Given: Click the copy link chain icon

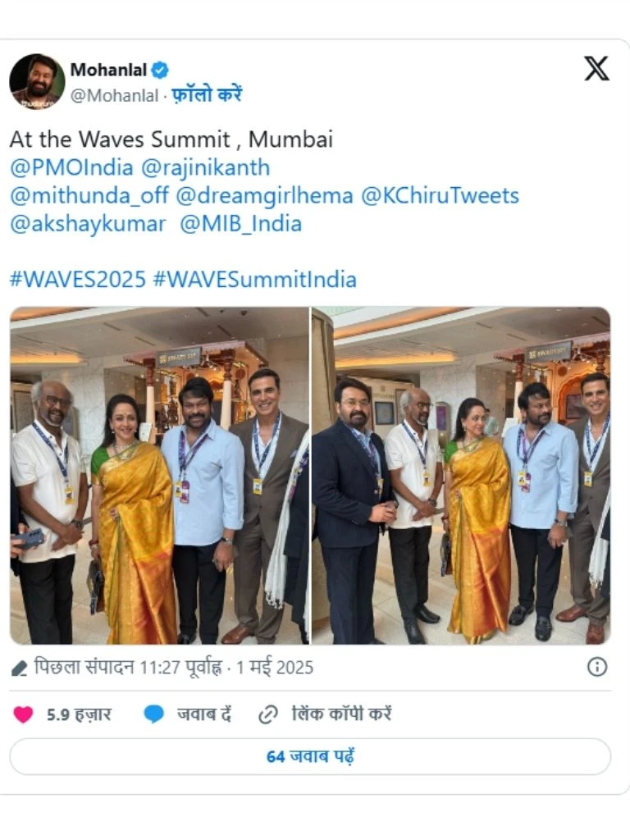Looking at the screenshot, I should (268, 714).
